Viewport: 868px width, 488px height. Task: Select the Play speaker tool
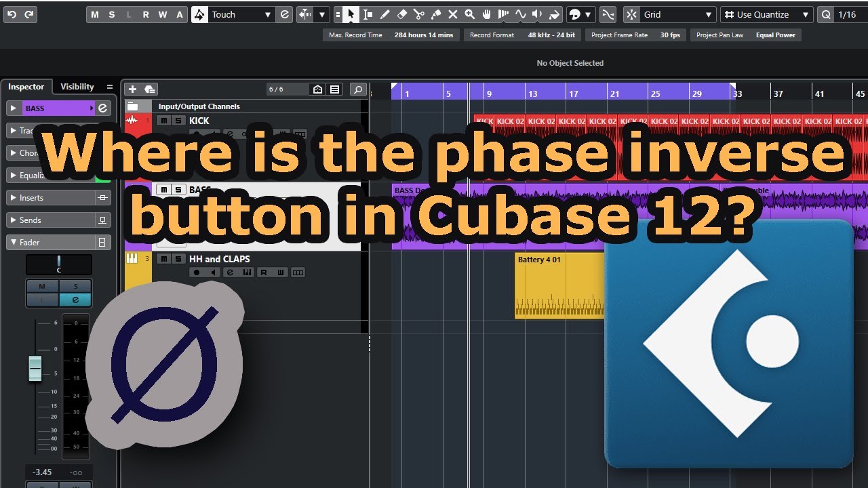537,14
